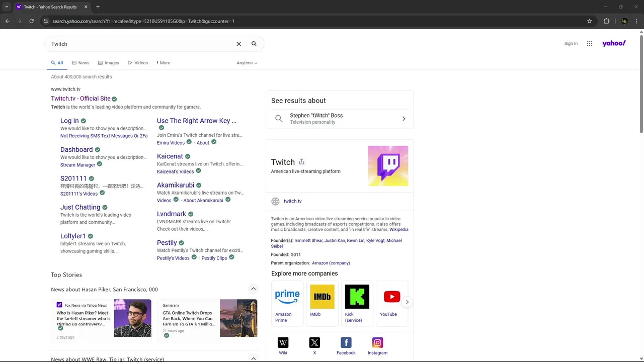Viewport: 644px width, 362px height.
Task: Open the More search options menu
Action: pos(163,63)
